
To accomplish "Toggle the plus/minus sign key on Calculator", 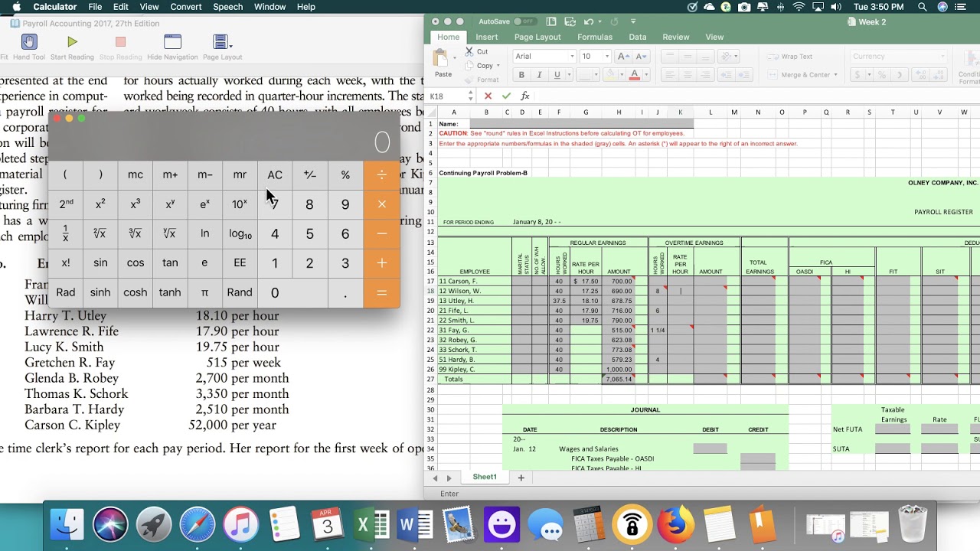I will click(310, 174).
